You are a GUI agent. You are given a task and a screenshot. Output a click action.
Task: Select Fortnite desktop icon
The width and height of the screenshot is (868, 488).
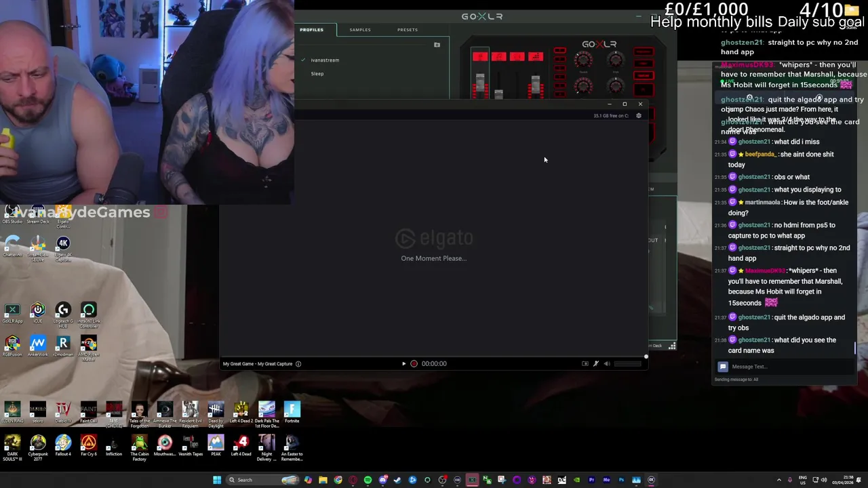pos(292,413)
